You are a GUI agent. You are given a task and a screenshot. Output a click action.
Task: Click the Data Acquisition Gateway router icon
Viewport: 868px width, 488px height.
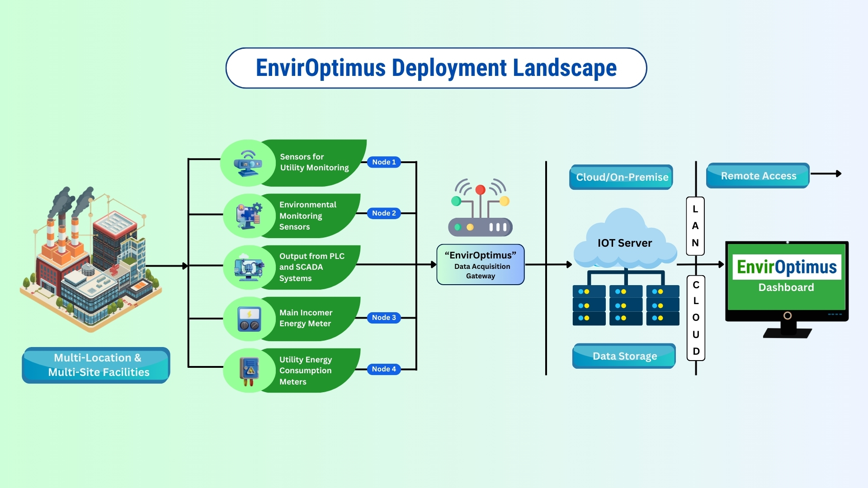click(480, 208)
